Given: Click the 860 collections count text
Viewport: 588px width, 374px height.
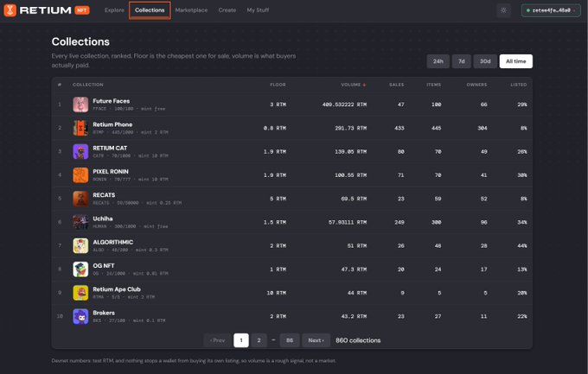Looking at the screenshot, I should 358,340.
